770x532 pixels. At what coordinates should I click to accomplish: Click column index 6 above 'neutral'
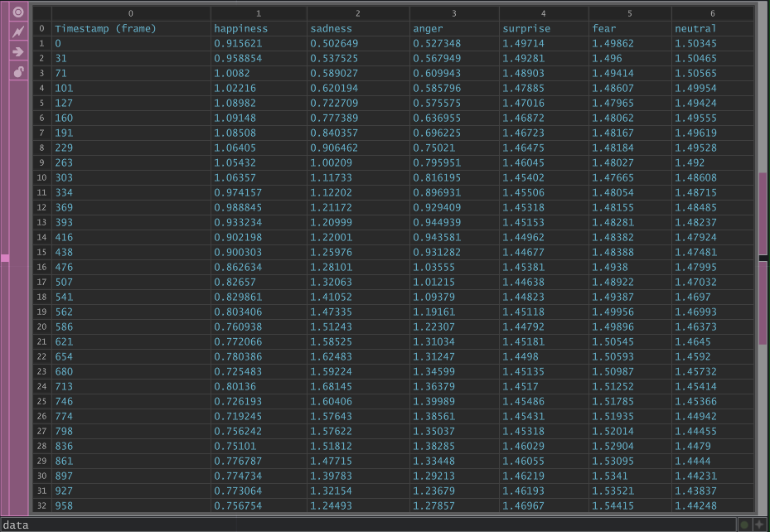[x=713, y=14]
